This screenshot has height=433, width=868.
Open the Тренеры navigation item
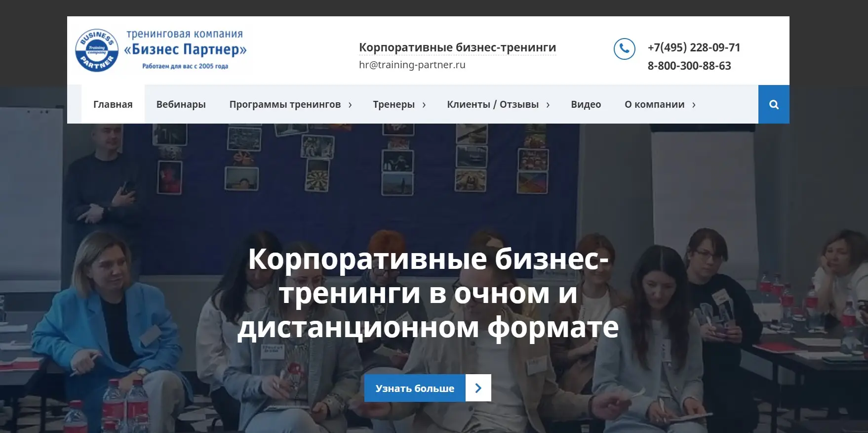click(x=394, y=104)
